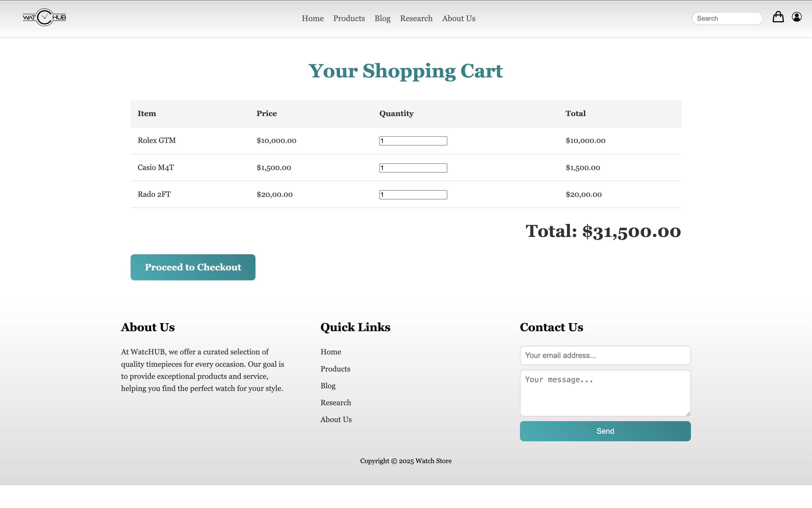812x508 pixels.
Task: Open About Us in top navigation
Action: [x=458, y=19]
